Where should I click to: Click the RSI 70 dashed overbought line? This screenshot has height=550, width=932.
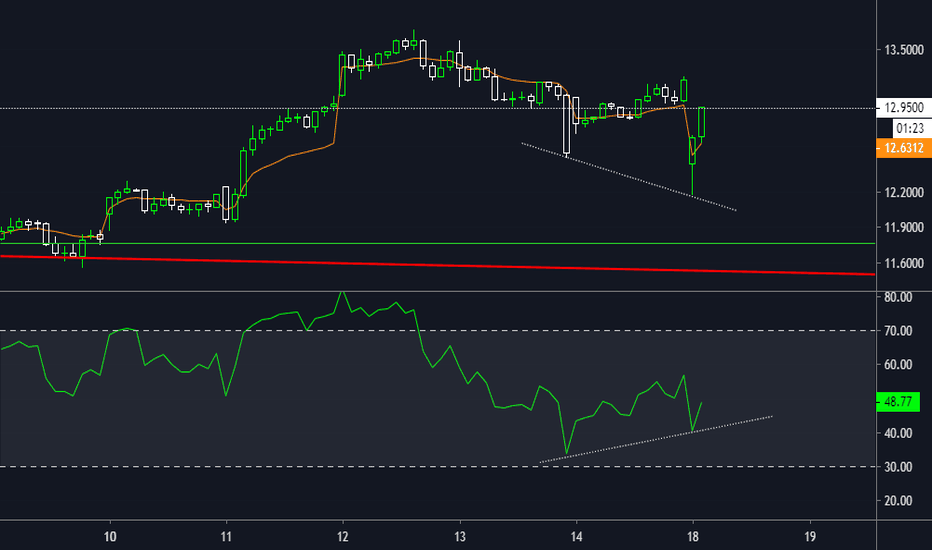pos(437,331)
